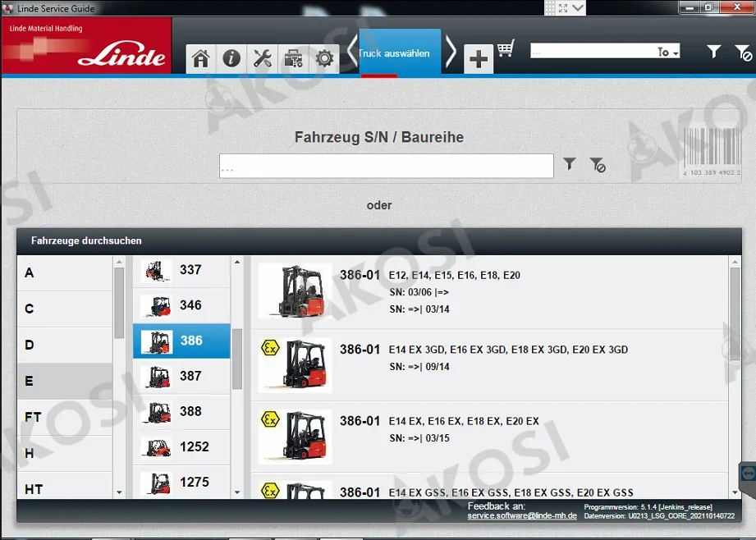
Task: Select series 346
Action: 181,305
